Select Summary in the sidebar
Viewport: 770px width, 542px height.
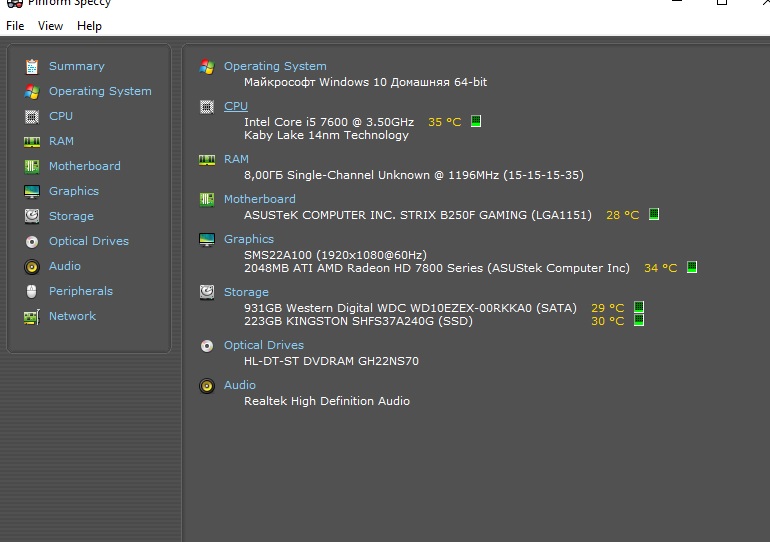click(x=77, y=66)
